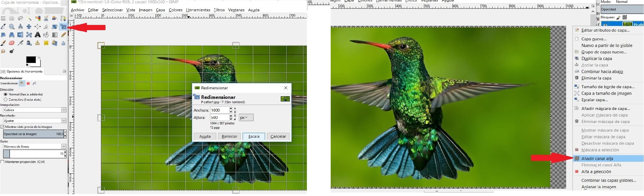This screenshot has height=196, width=644.
Task: Set Transformar to path mode
Action: click(x=34, y=84)
